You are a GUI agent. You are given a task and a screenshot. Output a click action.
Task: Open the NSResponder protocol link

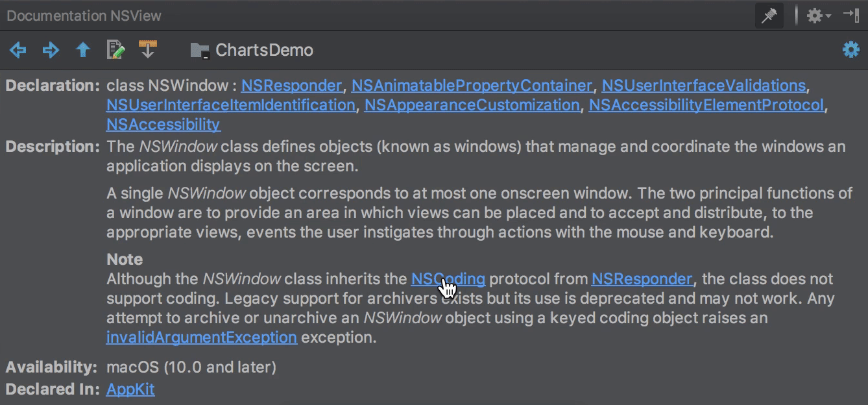[x=291, y=85]
